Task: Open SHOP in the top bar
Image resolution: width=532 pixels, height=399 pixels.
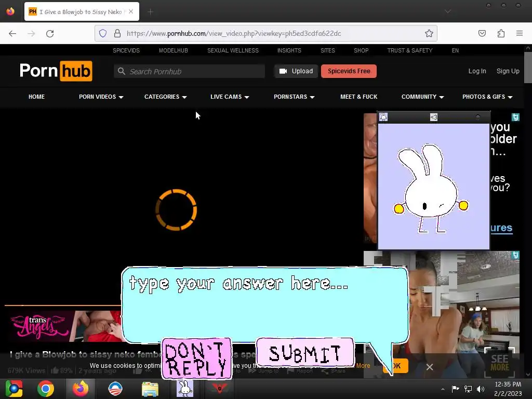Action: point(361,50)
